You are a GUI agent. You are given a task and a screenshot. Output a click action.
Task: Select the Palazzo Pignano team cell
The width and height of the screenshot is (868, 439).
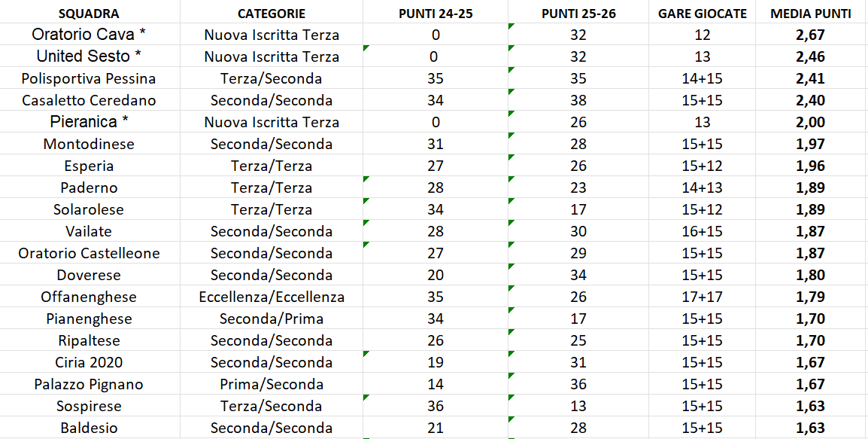(89, 384)
